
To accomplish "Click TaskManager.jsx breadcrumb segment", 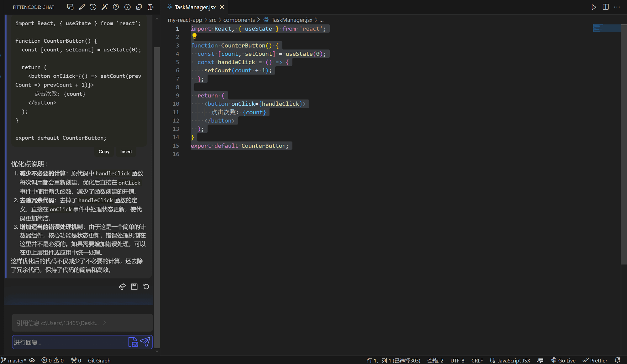I will pyautogui.click(x=292, y=20).
